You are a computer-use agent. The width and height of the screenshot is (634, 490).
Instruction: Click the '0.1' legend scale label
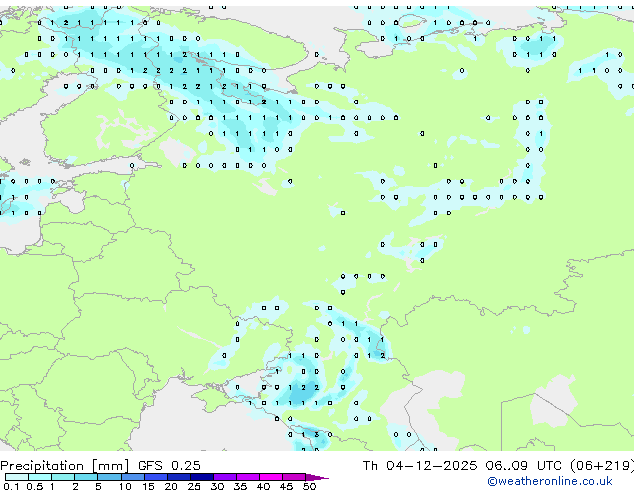pos(12,486)
